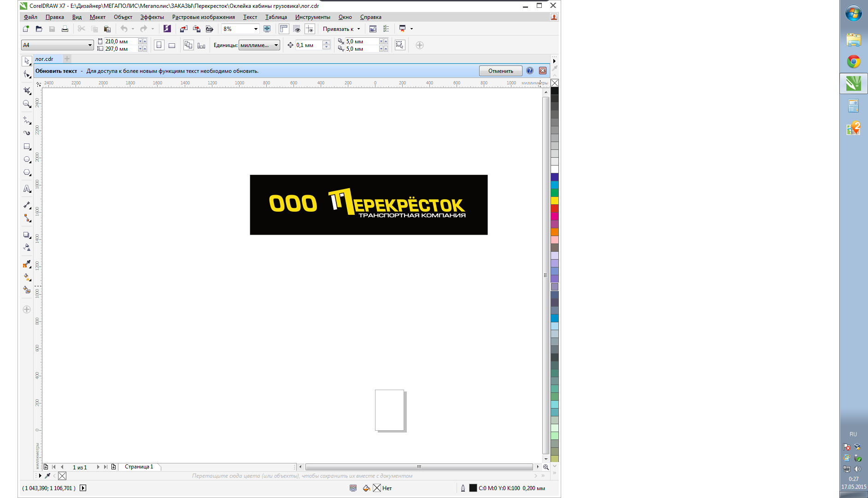
Task: Go to next page arrow
Action: pos(98,467)
